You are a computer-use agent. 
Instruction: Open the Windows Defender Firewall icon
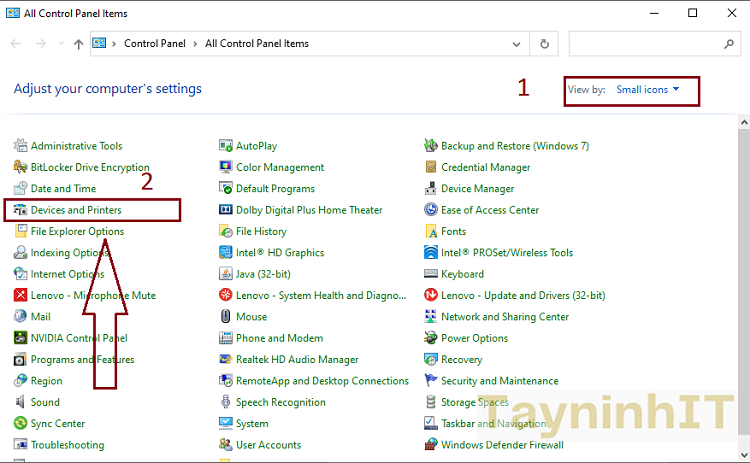coord(431,445)
